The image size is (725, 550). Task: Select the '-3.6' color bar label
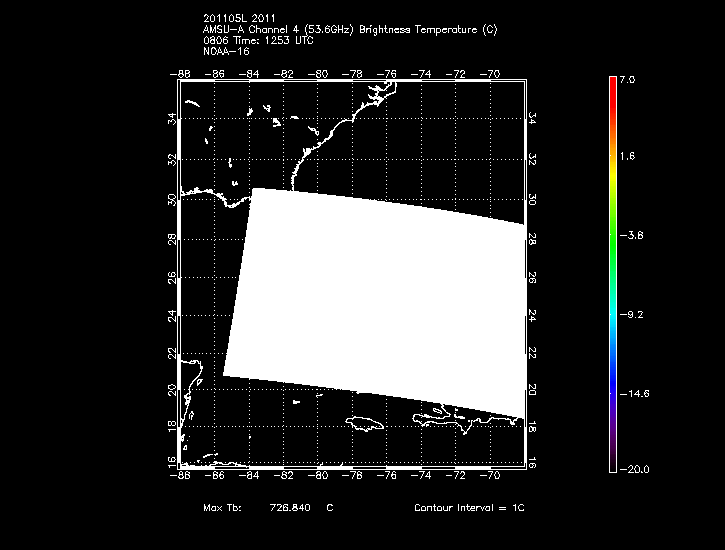(x=632, y=235)
